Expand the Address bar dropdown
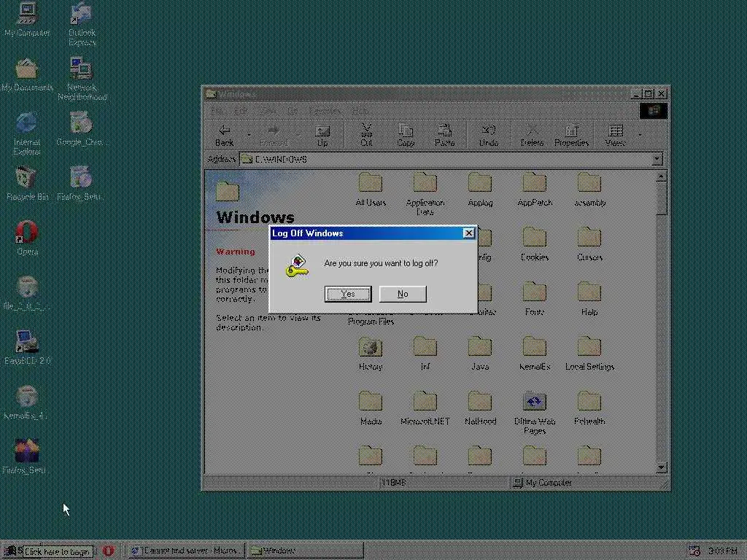 (x=657, y=158)
